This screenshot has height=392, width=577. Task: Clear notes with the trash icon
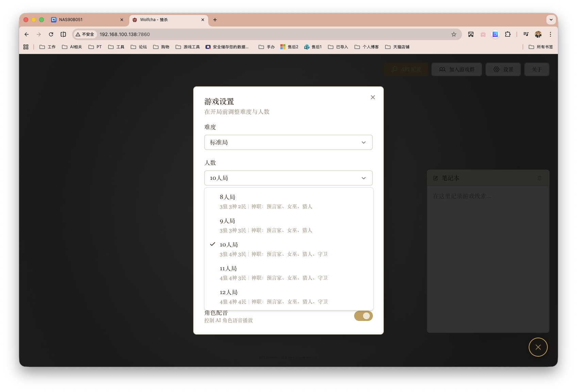coord(540,178)
